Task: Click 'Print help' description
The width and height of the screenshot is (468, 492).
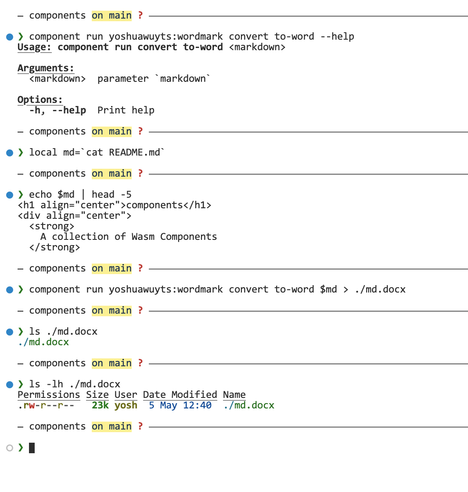Action: (x=126, y=110)
